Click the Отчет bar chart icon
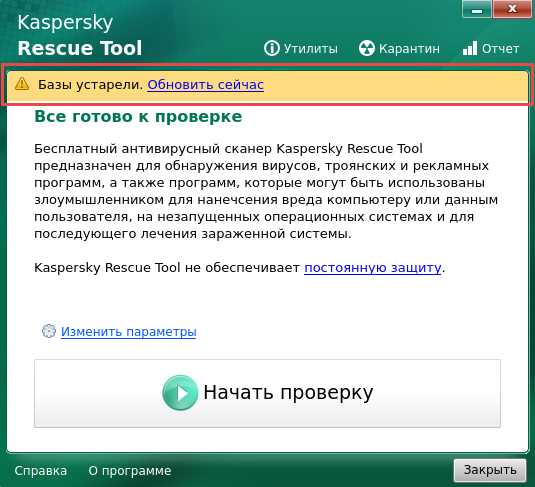Viewport: 535px width, 487px height. [x=470, y=48]
